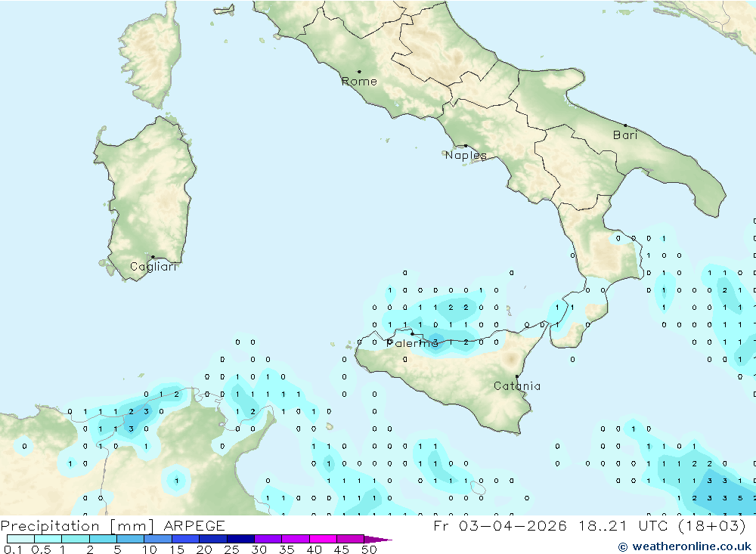Click the forecast date 'Fr 03-04-2026'
Viewport: 756px width, 554px height.
pyautogui.click(x=500, y=525)
